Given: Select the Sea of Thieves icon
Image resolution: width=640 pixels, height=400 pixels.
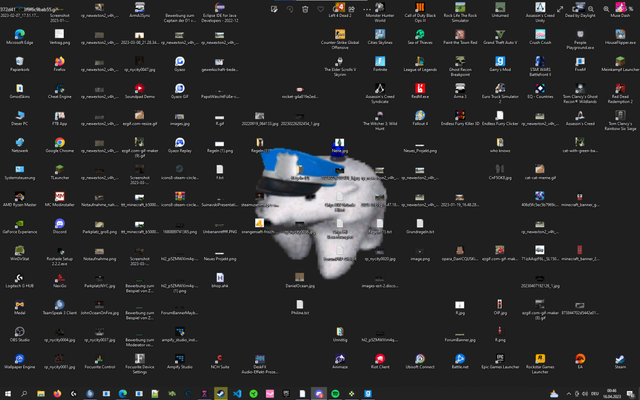Looking at the screenshot, I should click(420, 37).
